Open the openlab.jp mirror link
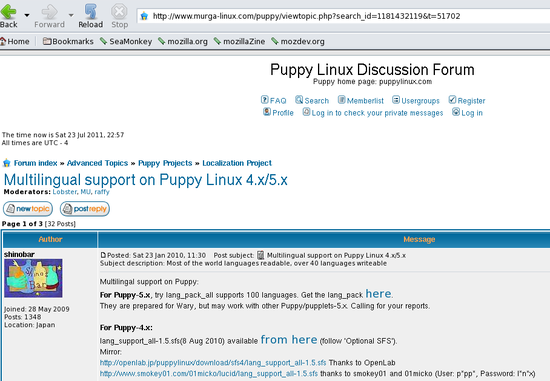This screenshot has width=550, height=381. (x=213, y=363)
